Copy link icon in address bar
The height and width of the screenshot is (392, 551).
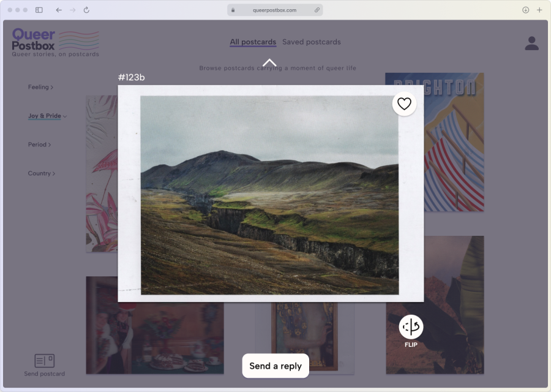coord(317,10)
